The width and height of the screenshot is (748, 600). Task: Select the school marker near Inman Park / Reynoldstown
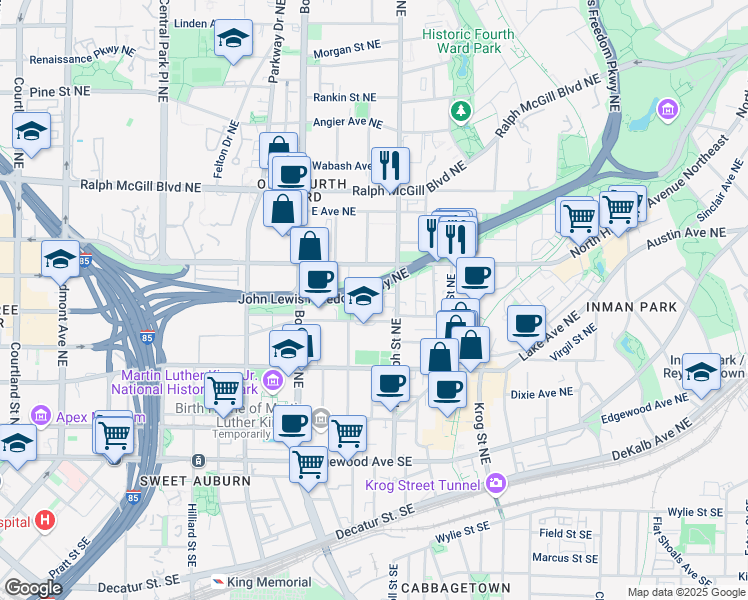point(701,374)
